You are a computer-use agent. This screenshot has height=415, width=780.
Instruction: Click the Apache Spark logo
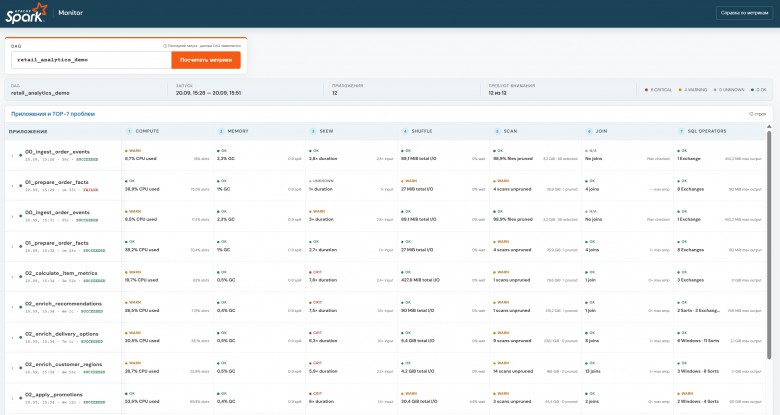point(26,13)
